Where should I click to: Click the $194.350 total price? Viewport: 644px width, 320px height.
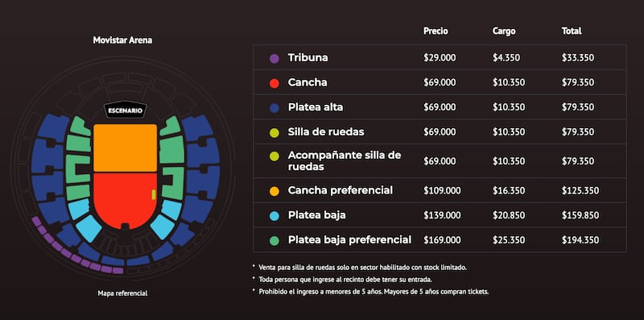pyautogui.click(x=578, y=239)
